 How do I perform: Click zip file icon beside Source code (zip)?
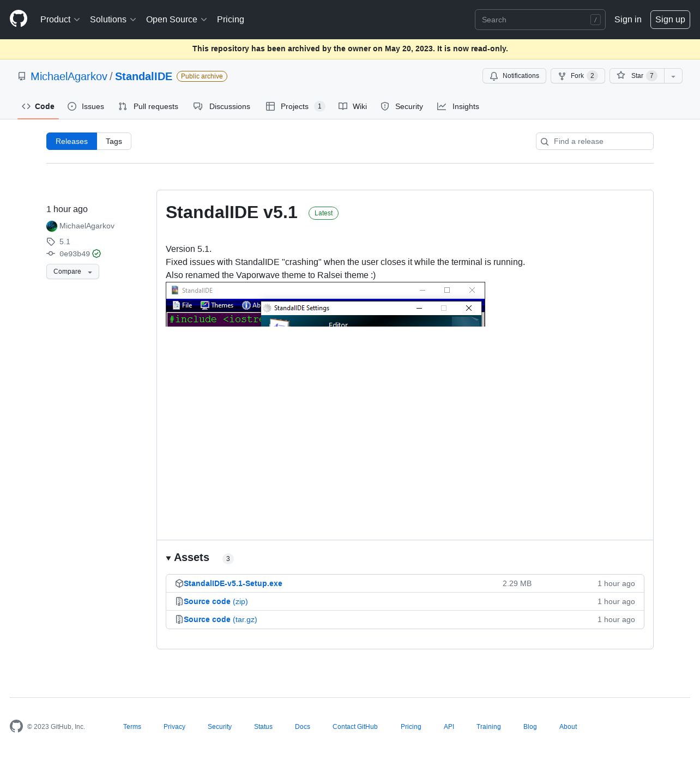point(179,601)
